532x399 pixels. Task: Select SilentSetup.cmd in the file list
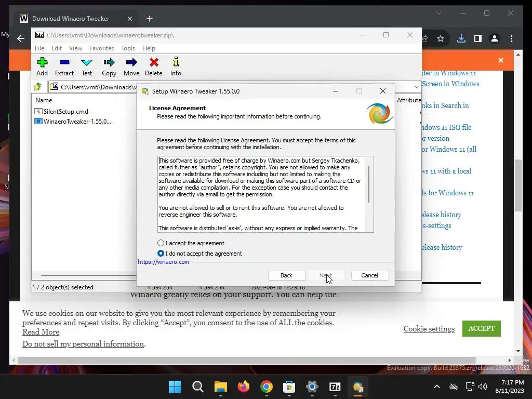[61, 111]
